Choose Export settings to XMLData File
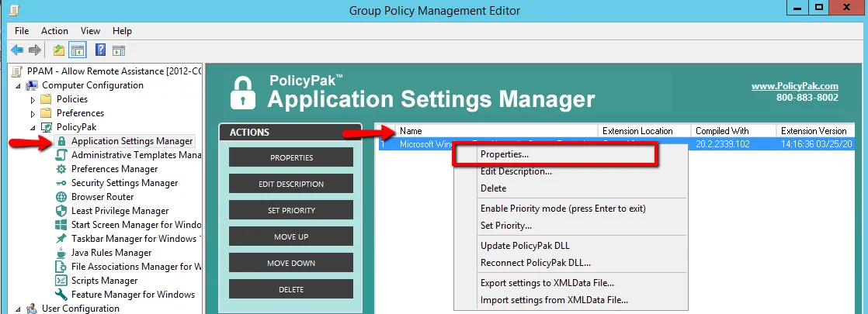This screenshot has height=314, width=868. tap(547, 283)
